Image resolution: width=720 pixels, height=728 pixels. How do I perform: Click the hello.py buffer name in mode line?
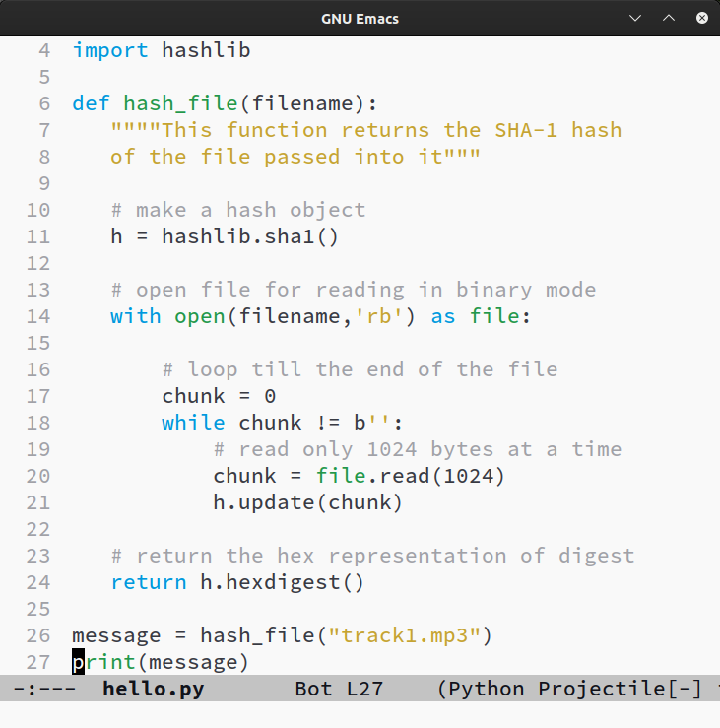pyautogui.click(x=154, y=689)
